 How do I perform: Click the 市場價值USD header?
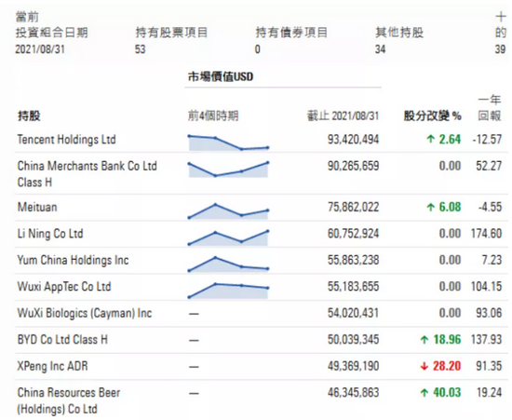[x=221, y=76]
